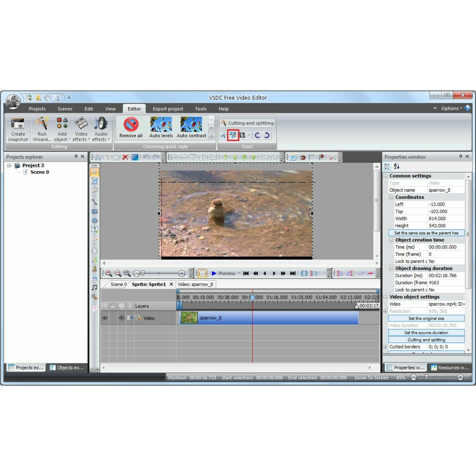Click Cutting and splitting in Properties window
Image resolution: width=476 pixels, height=476 pixels.
(x=426, y=340)
